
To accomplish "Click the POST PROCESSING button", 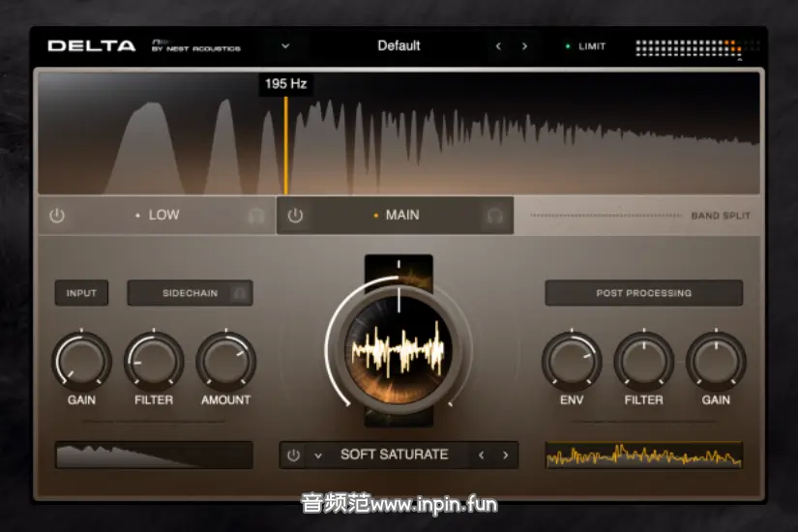I will [x=644, y=293].
